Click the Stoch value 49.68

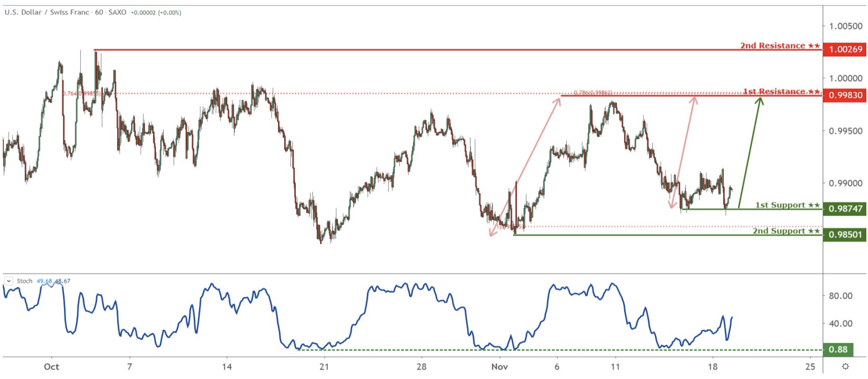pos(44,281)
